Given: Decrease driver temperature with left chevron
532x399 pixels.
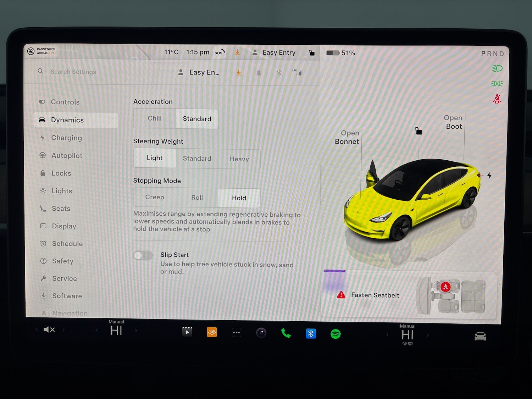Looking at the screenshot, I should coord(96,330).
